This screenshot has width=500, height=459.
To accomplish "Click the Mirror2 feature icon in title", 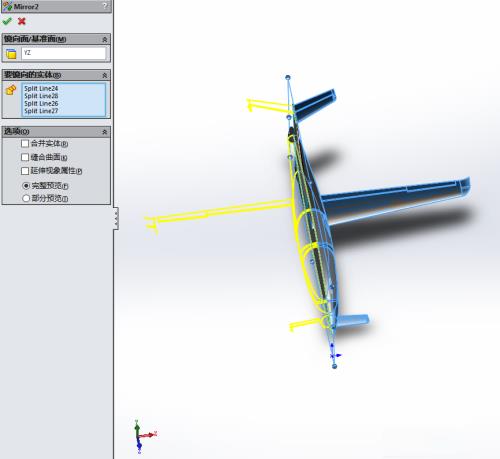I will click(x=7, y=6).
